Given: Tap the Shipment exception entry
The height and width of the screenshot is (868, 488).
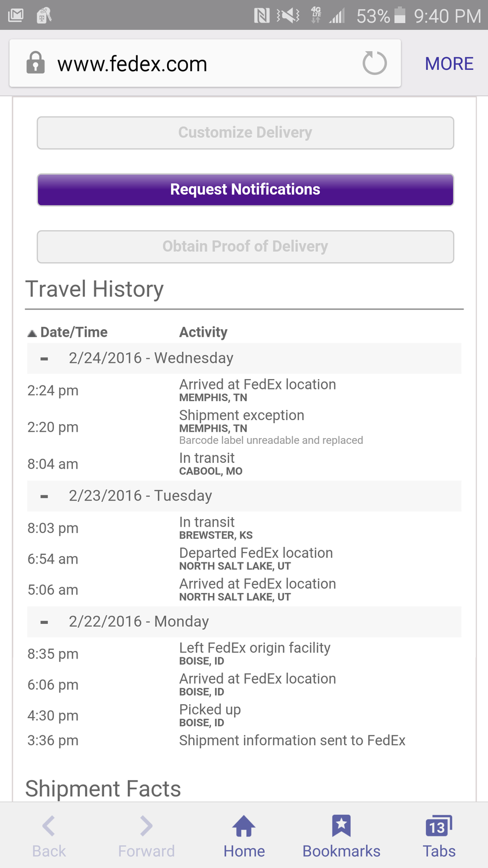Looking at the screenshot, I should coord(242,415).
